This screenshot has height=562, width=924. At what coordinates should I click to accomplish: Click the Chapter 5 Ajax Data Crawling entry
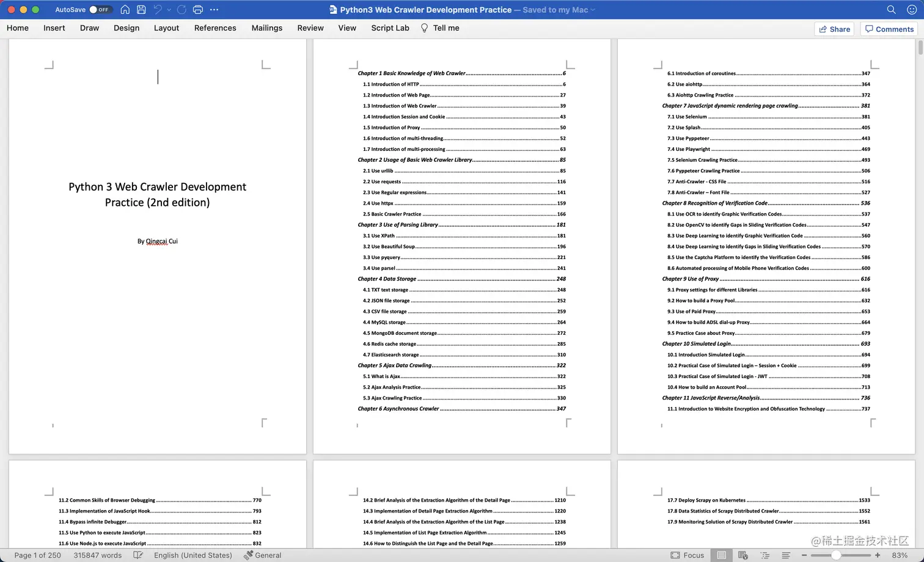(x=461, y=366)
